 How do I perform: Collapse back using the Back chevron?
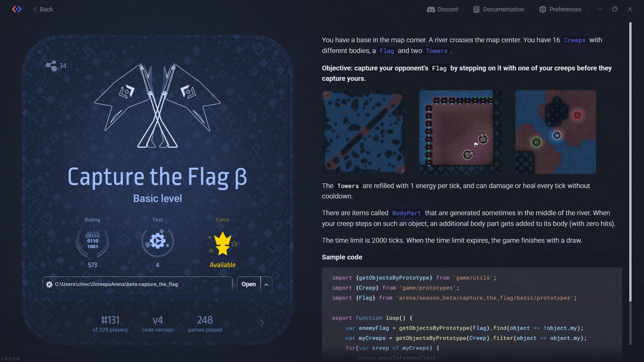click(x=35, y=9)
